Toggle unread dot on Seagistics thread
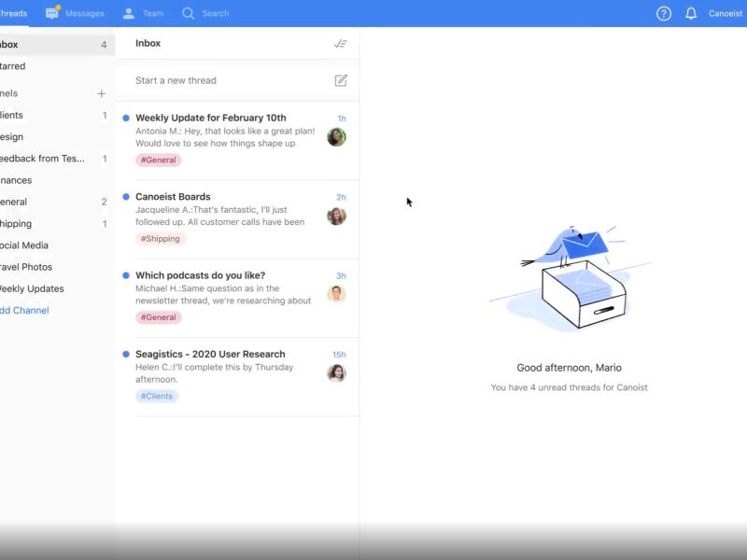This screenshot has width=747, height=560. 126,355
